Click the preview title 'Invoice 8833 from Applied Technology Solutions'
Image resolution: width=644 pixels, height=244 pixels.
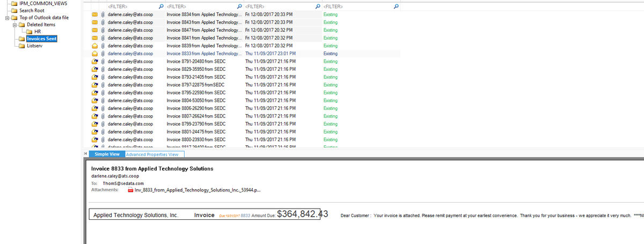152,168
